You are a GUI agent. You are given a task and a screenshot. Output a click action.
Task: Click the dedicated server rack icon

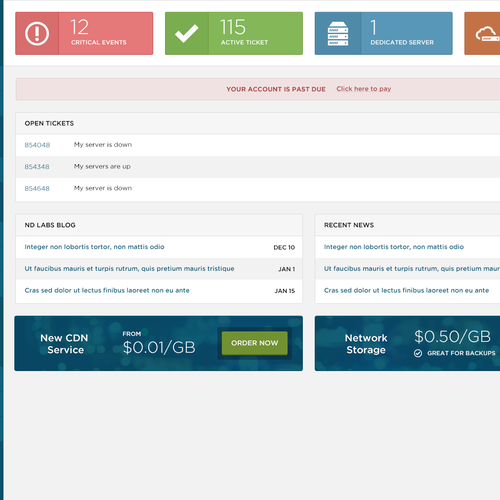pos(338,34)
